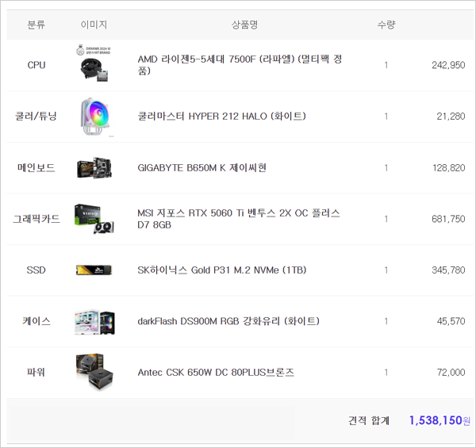
Task: Click the Cooler Master HYPER 212 HALO cooler image
Action: point(94,117)
